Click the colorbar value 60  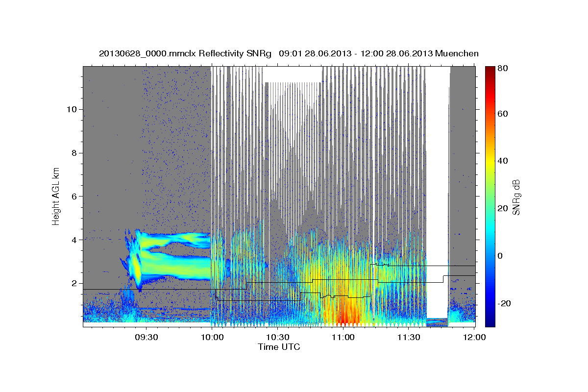tap(502, 114)
